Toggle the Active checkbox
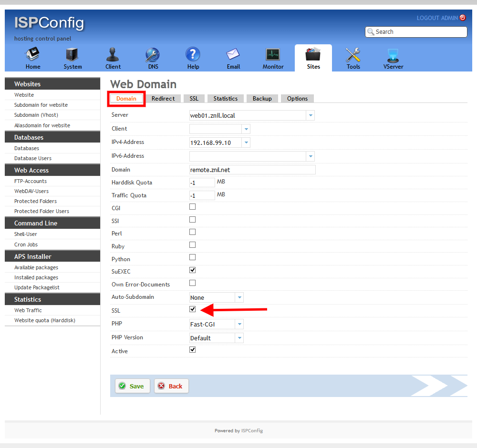 (193, 350)
